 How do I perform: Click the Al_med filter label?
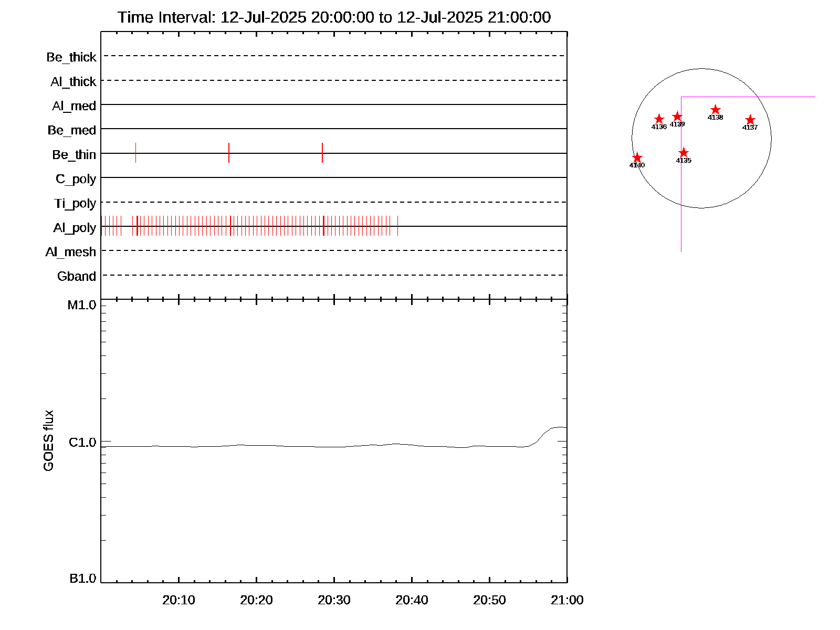click(x=74, y=106)
